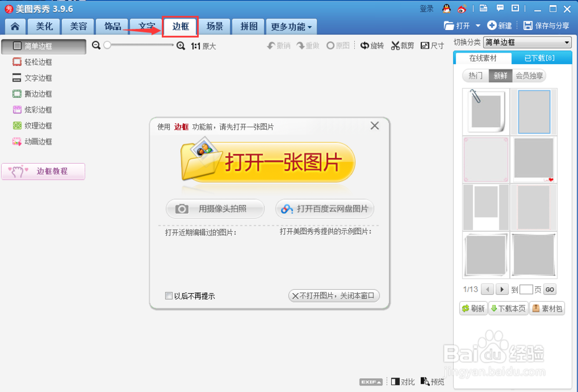
Task: Toggle the 原图 original view
Action: (x=338, y=46)
